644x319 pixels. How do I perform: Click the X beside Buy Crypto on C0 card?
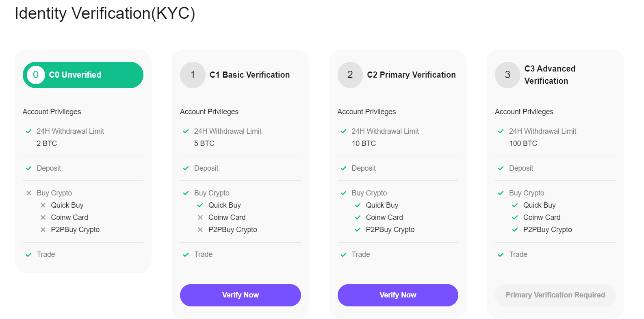pyautogui.click(x=28, y=193)
